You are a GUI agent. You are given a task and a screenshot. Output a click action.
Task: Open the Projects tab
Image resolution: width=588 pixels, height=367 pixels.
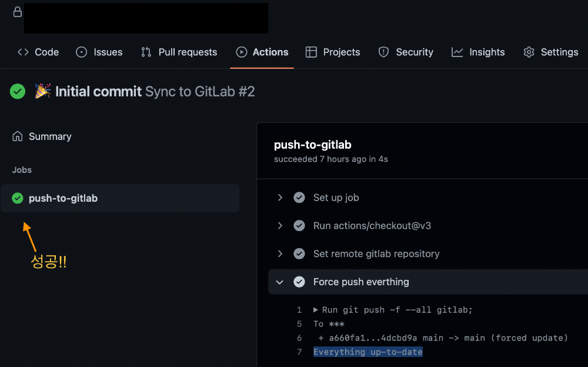point(333,52)
